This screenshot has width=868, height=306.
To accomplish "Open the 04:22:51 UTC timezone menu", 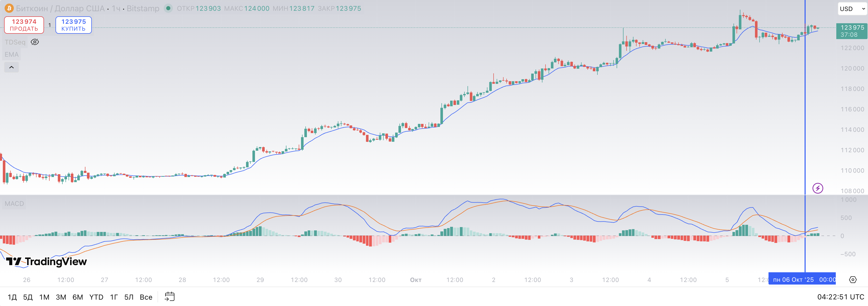I will coord(840,297).
